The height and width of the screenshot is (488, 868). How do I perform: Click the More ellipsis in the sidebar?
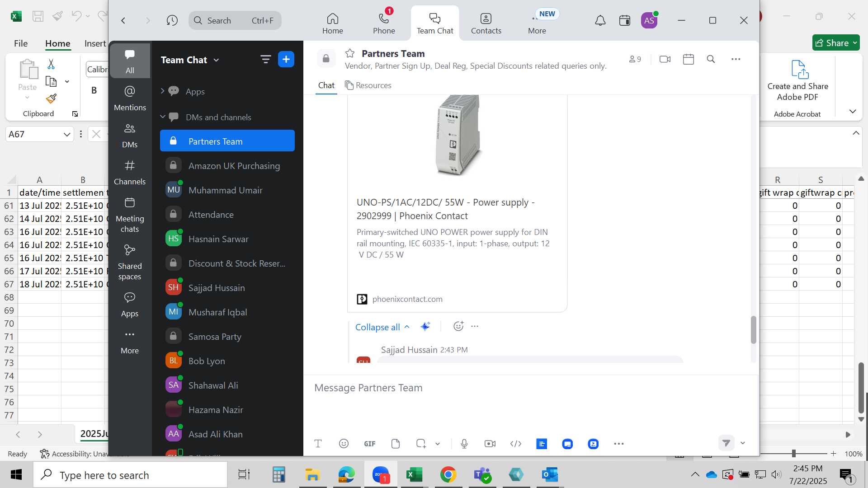(130, 342)
